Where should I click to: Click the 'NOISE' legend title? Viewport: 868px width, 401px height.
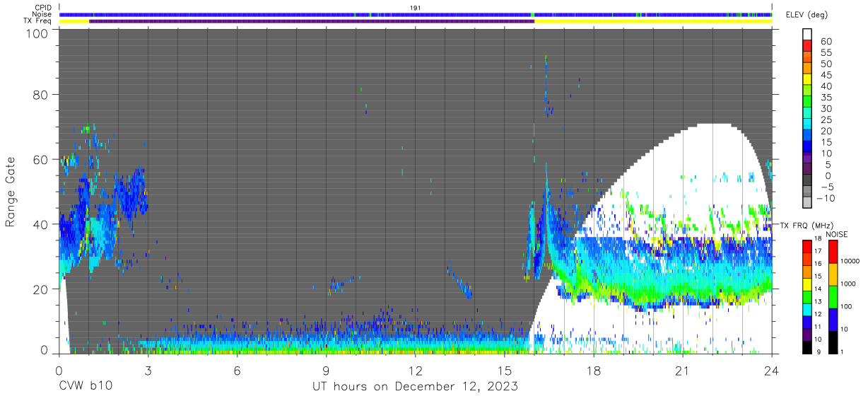coord(836,234)
